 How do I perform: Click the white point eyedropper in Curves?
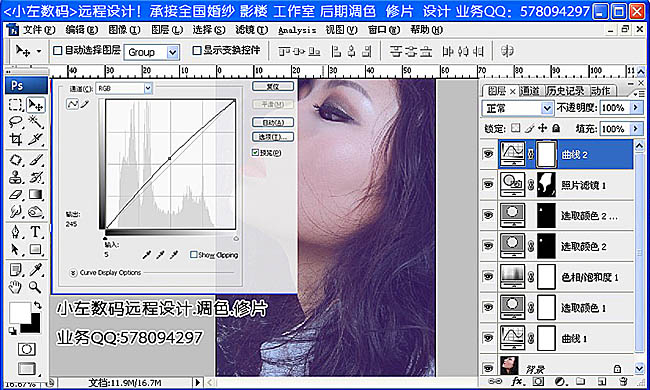point(174,254)
